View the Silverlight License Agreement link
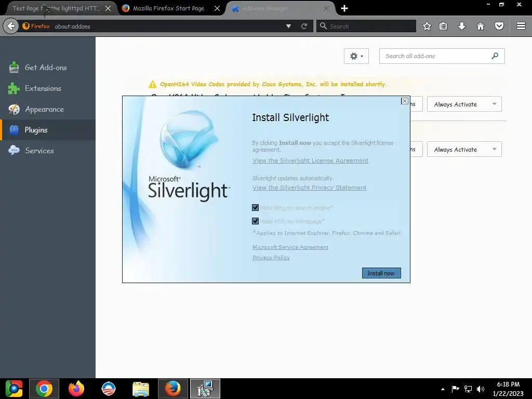The image size is (532, 399). [310, 161]
